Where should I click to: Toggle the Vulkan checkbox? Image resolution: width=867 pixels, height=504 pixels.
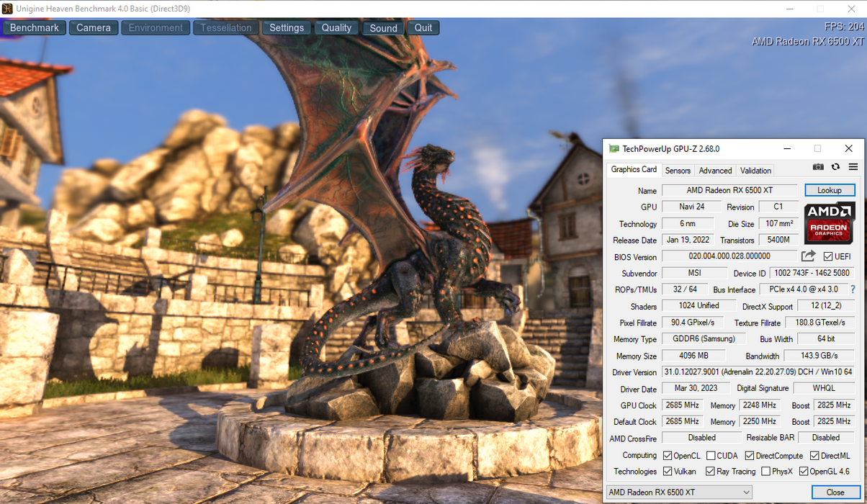tap(668, 472)
